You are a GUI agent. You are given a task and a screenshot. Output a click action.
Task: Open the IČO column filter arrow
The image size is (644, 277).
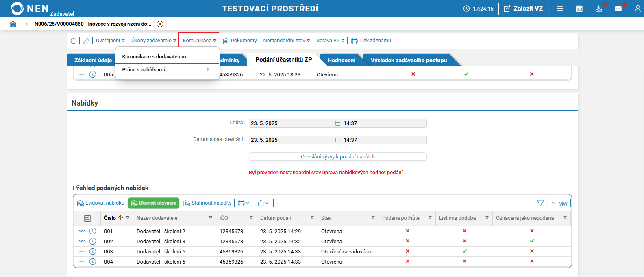click(251, 218)
